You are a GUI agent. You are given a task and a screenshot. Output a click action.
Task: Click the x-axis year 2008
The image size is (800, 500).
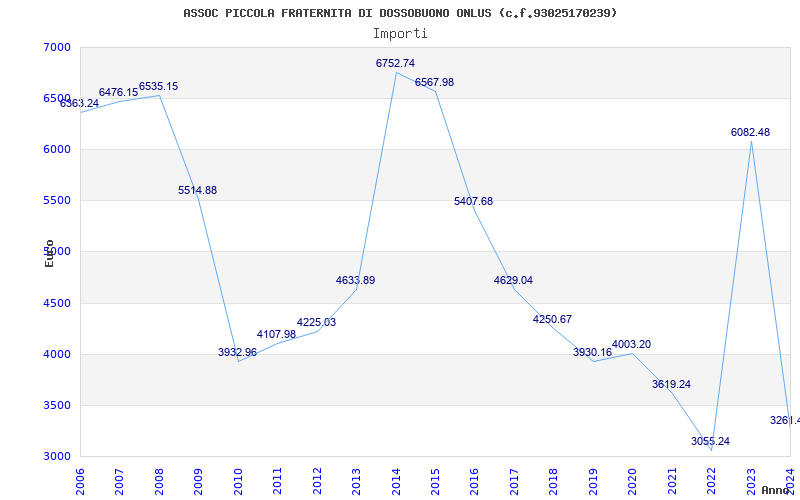[x=159, y=481]
